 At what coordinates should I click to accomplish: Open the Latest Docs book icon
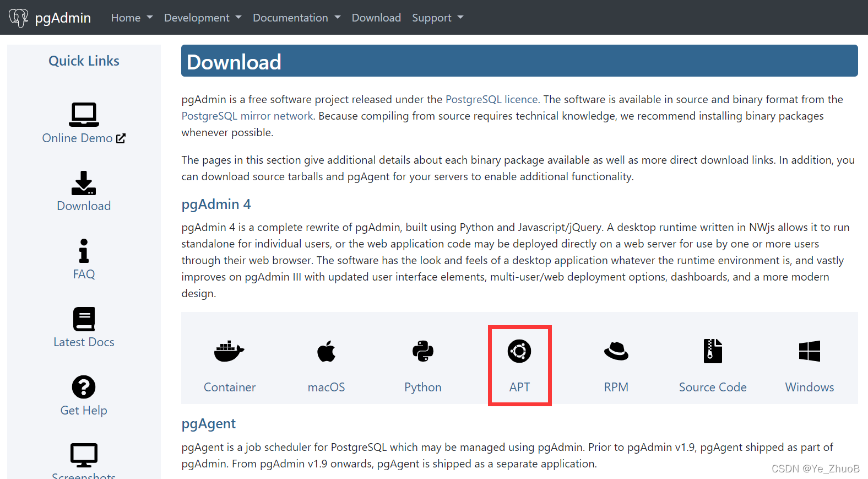point(84,319)
